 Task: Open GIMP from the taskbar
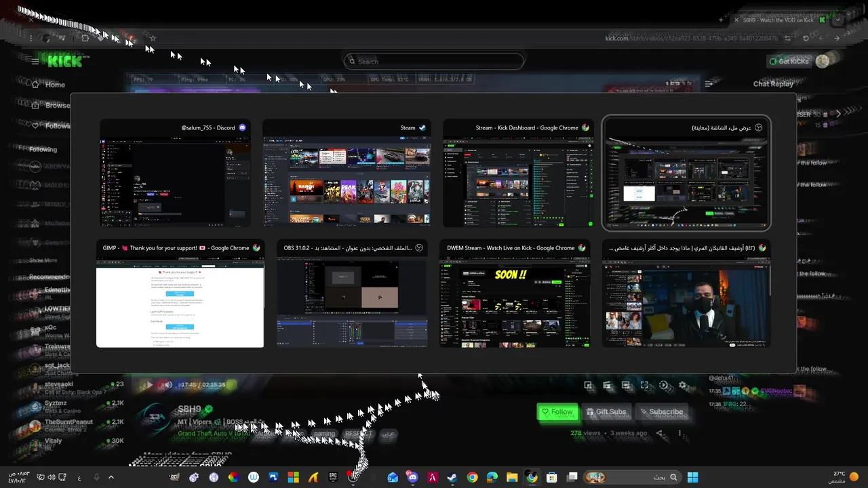174,477
